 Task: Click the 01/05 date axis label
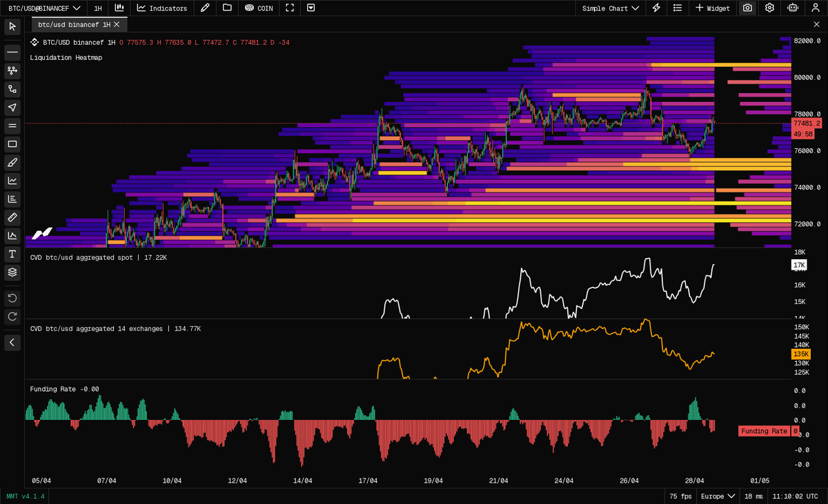[x=760, y=481]
